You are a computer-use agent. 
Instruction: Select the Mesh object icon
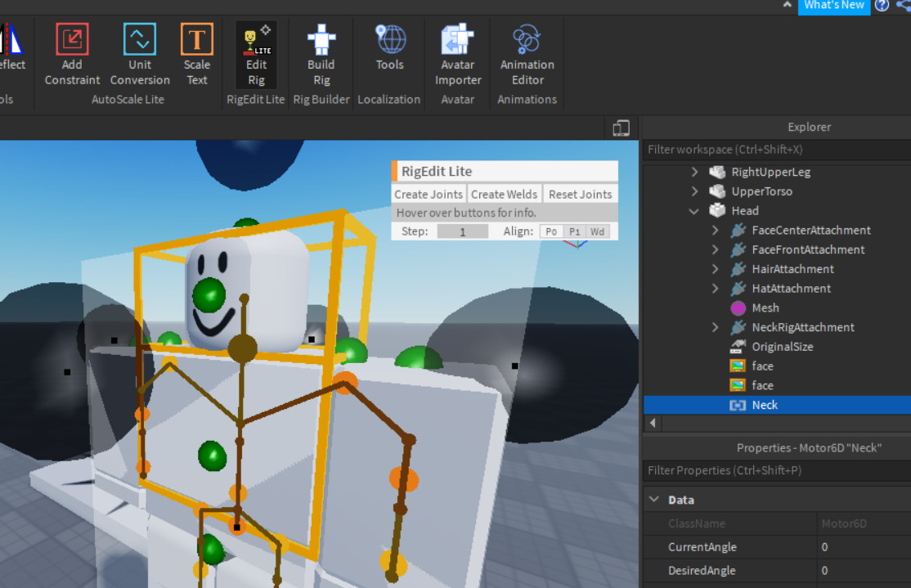738,308
